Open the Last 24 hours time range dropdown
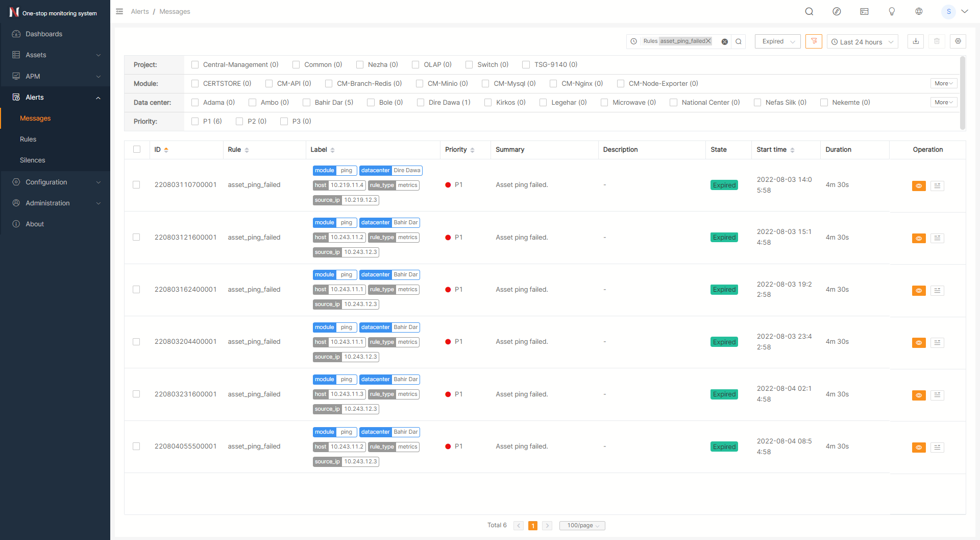The height and width of the screenshot is (540, 980). (862, 42)
